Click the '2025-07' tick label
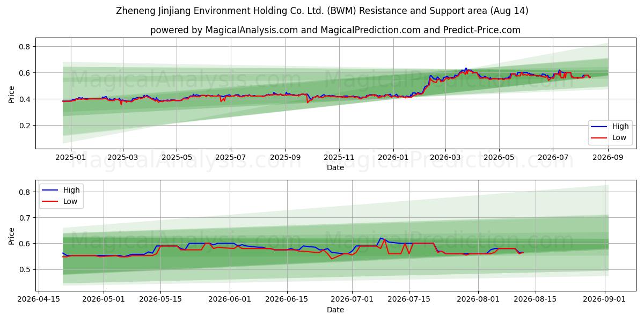 pos(231,158)
